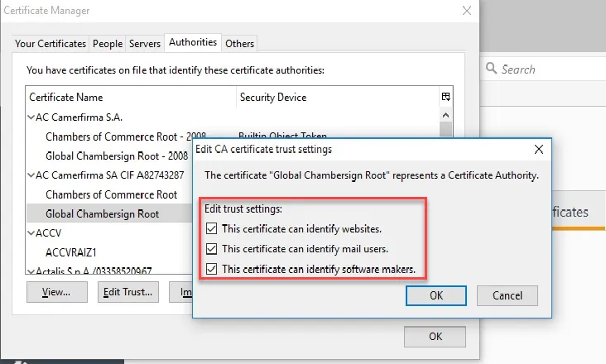Collapse the AC Camerfirma S.A. group
This screenshot has width=606, height=364.
click(x=31, y=117)
